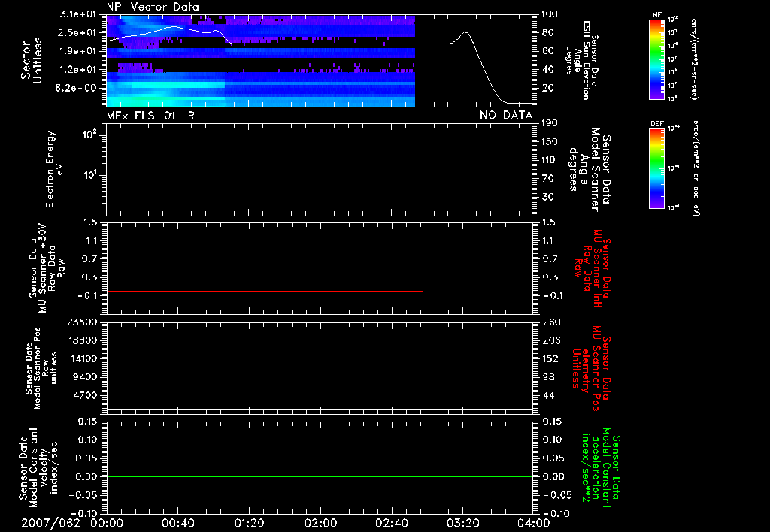Click the "Electron Energy eV" axis title
770x532 pixels.
pos(54,169)
